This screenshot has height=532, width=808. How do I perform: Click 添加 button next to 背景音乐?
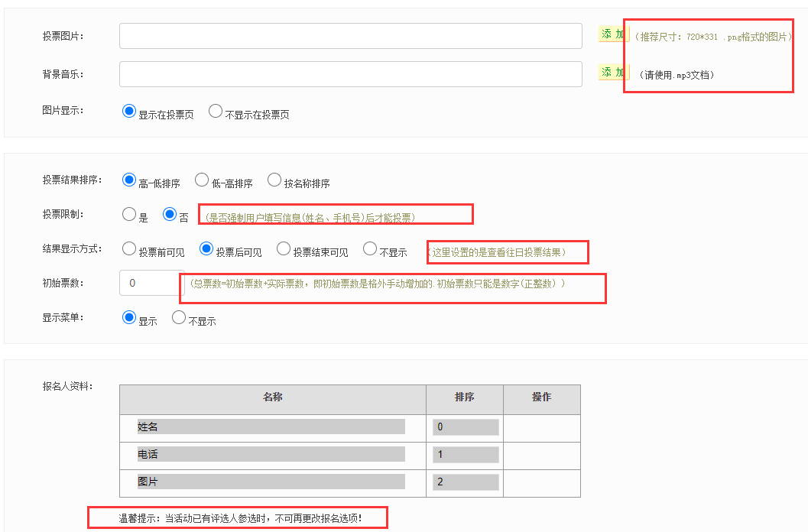pyautogui.click(x=613, y=73)
